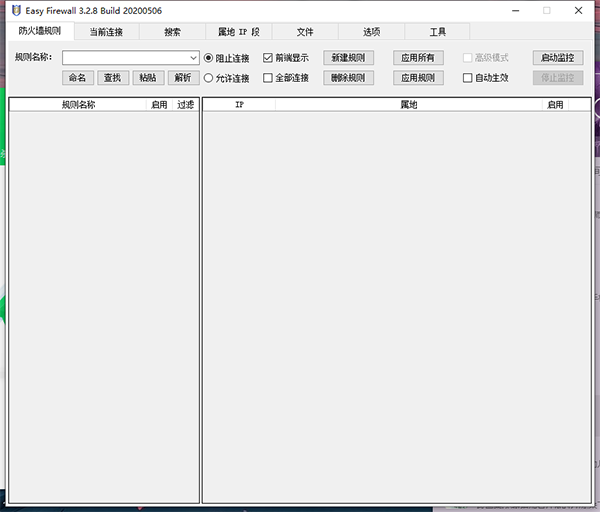Click the 属地 column header
600x512 pixels.
pyautogui.click(x=409, y=105)
